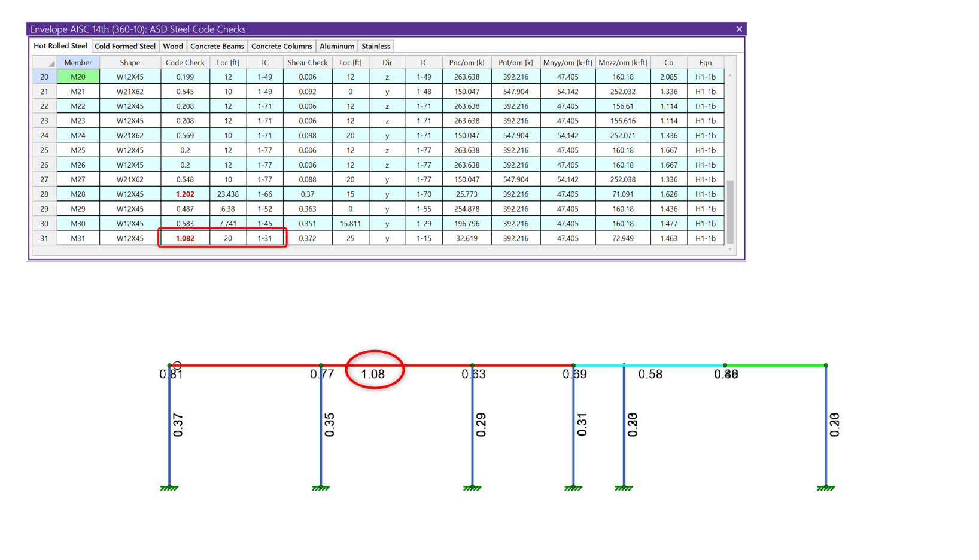This screenshot has height=560, width=979.
Task: Open the Concrete Beams tab
Action: point(217,46)
